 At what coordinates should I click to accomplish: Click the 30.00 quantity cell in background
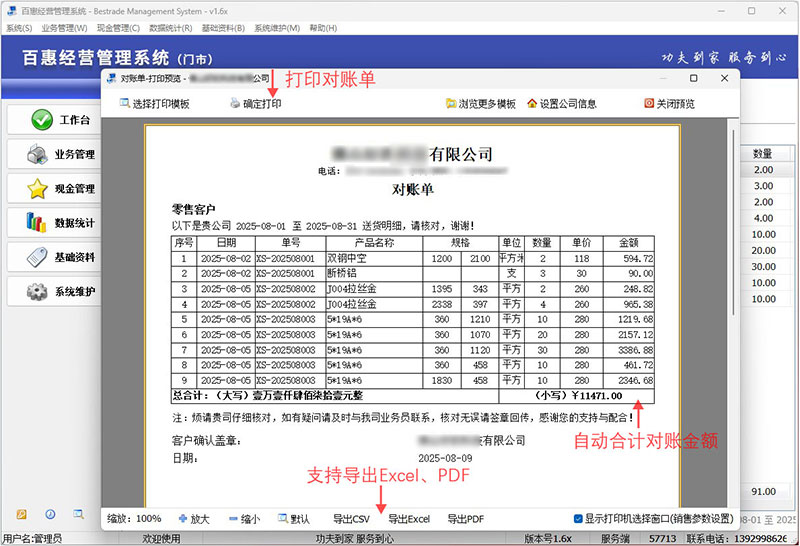click(x=763, y=266)
